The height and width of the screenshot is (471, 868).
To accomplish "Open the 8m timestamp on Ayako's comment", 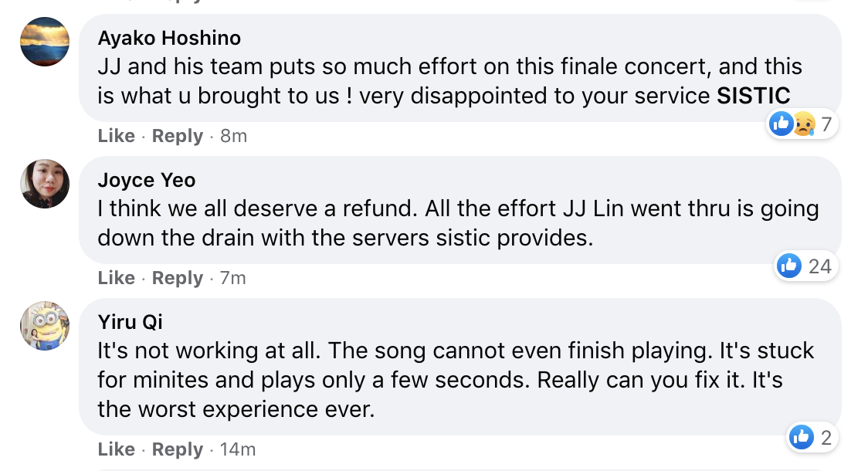I will pos(234,136).
